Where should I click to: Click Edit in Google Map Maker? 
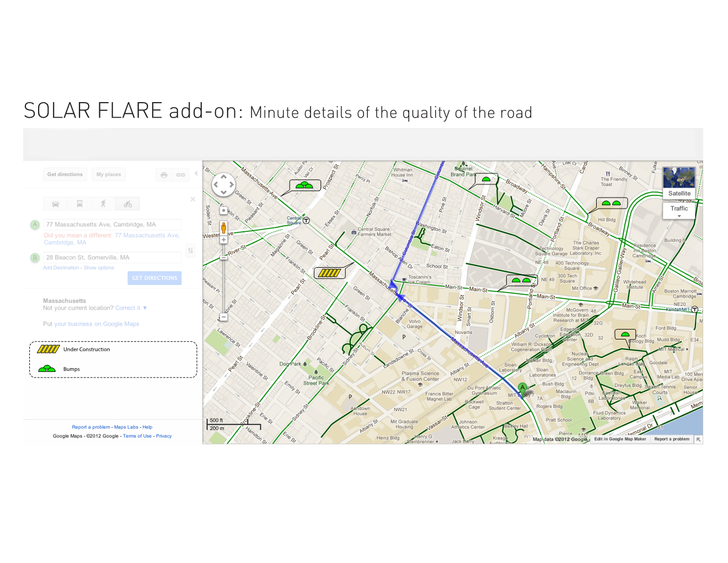click(620, 439)
